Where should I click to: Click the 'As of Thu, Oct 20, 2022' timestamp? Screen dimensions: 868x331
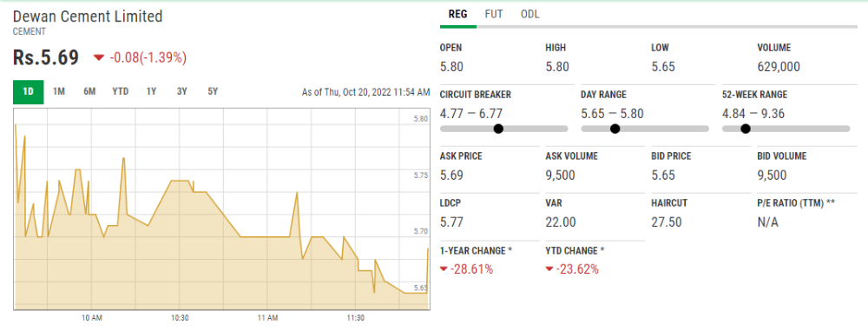pos(365,92)
